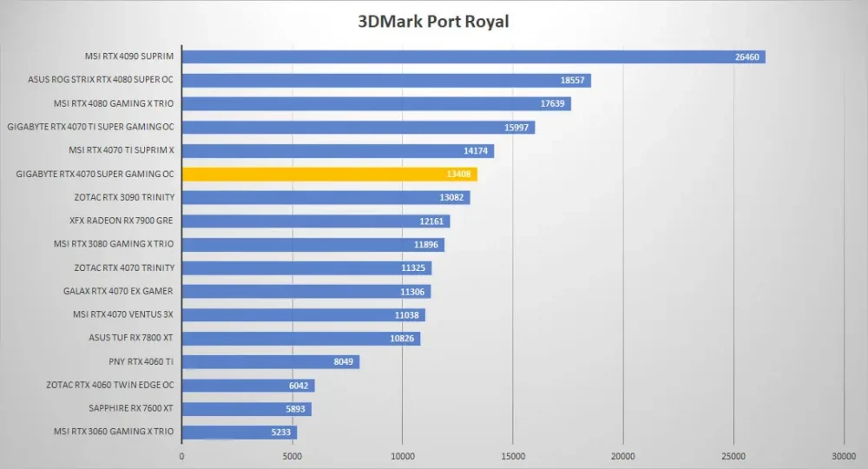Click the chart title 3DMark Port Royal
Screen dimensions: 868x469
tap(433, 22)
